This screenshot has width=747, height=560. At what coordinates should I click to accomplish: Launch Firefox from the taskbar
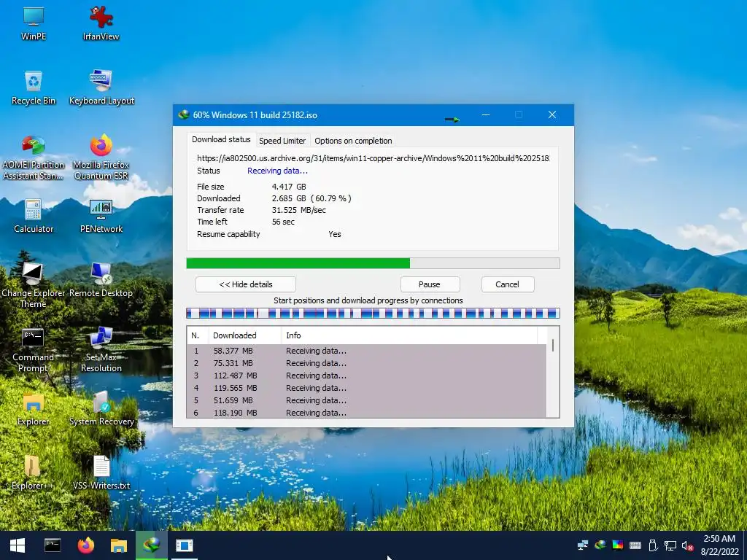tap(86, 545)
